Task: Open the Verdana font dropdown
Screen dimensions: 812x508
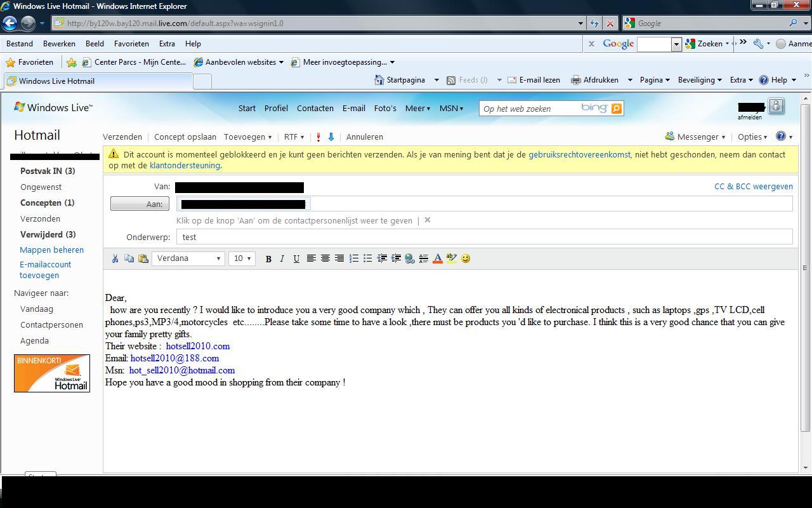Action: click(188, 258)
